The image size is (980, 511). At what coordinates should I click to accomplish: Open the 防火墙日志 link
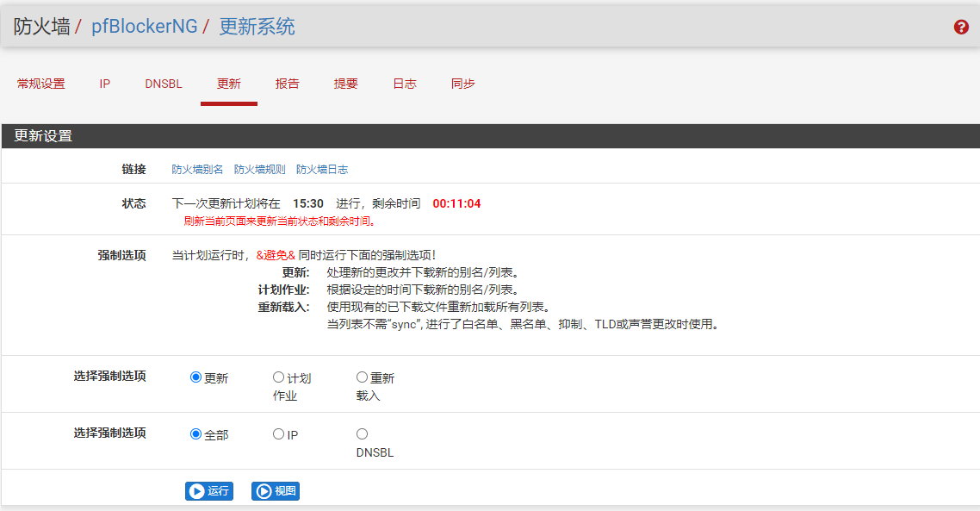[x=322, y=170]
